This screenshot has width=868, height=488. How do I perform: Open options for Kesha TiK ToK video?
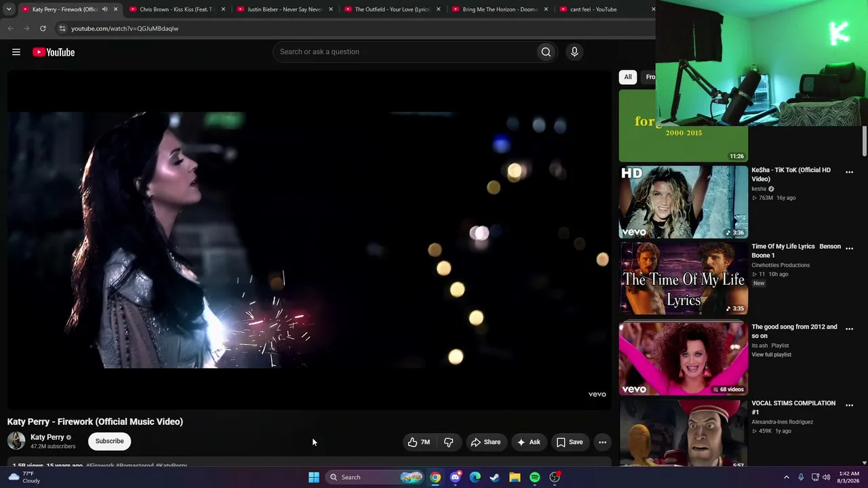coord(849,172)
